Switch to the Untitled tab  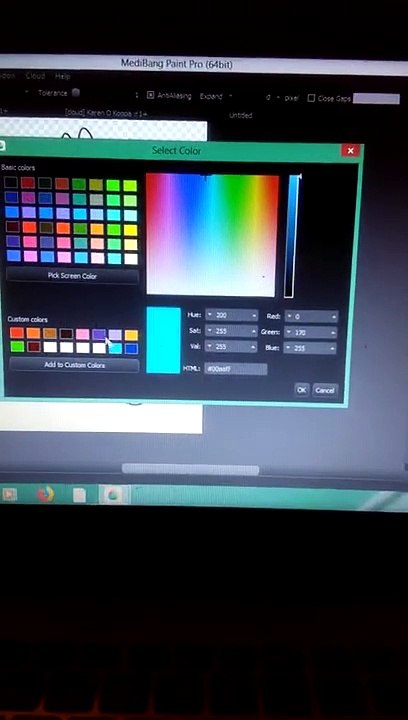[240, 115]
